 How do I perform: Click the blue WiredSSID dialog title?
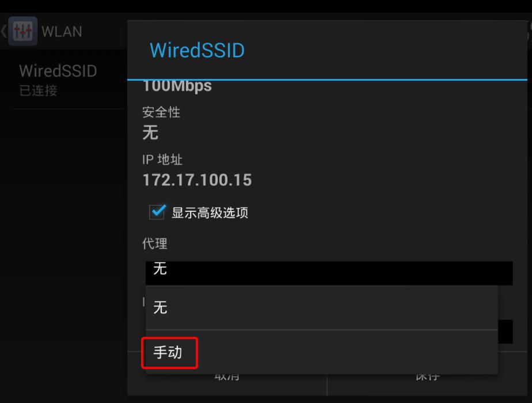[197, 50]
